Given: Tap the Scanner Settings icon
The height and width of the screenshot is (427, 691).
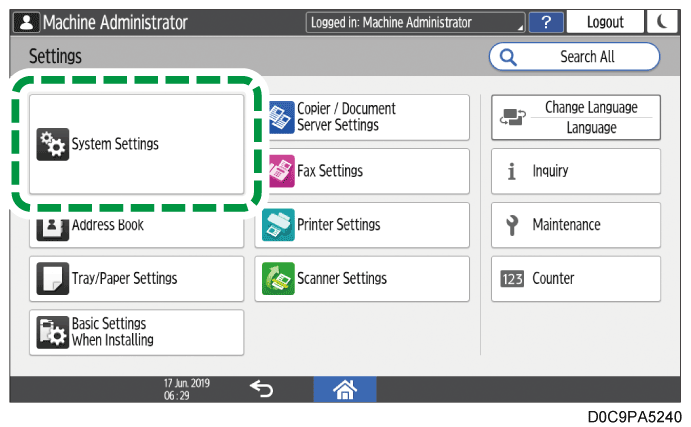Looking at the screenshot, I should coord(280,279).
